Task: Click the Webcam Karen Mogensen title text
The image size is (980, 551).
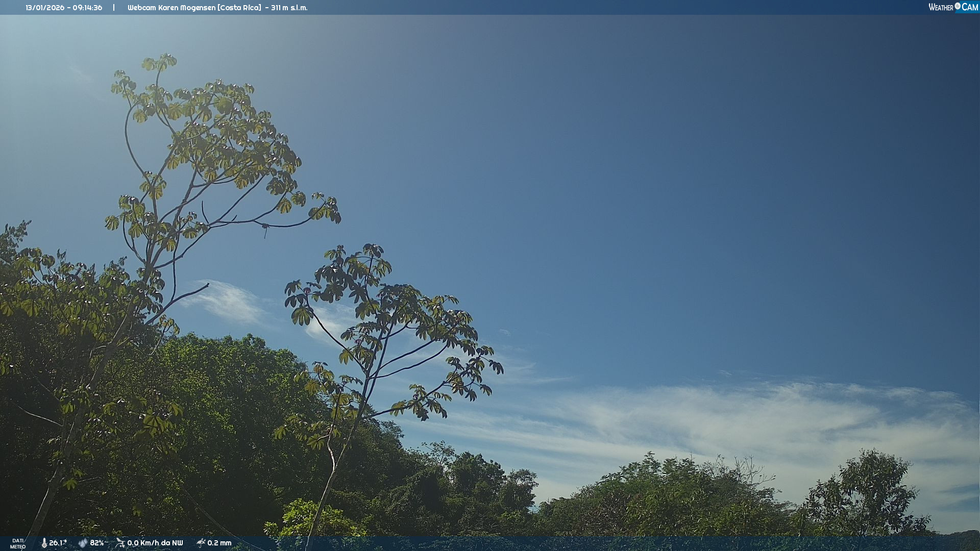Action: (x=171, y=8)
